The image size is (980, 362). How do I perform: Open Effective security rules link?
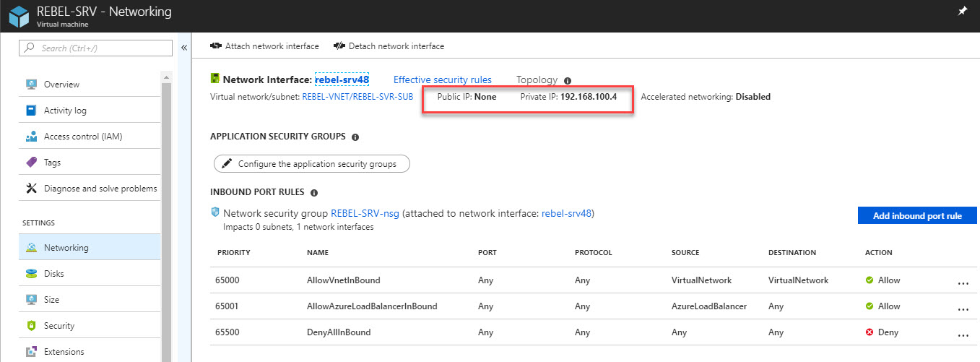pyautogui.click(x=443, y=80)
